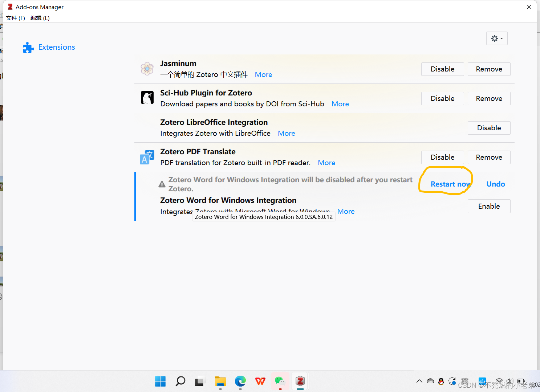Click QQ penguin tray icon
Screen dimensions: 540x392
tap(441, 381)
